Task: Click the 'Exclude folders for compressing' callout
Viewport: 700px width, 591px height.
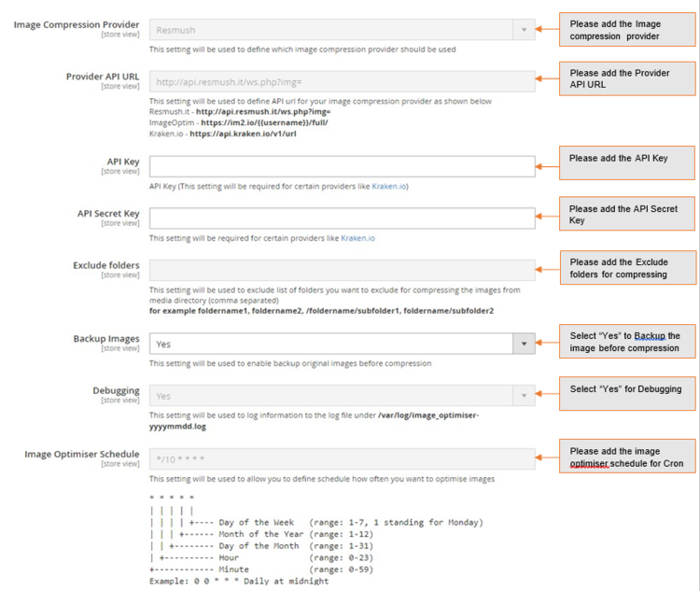Action: (x=627, y=268)
